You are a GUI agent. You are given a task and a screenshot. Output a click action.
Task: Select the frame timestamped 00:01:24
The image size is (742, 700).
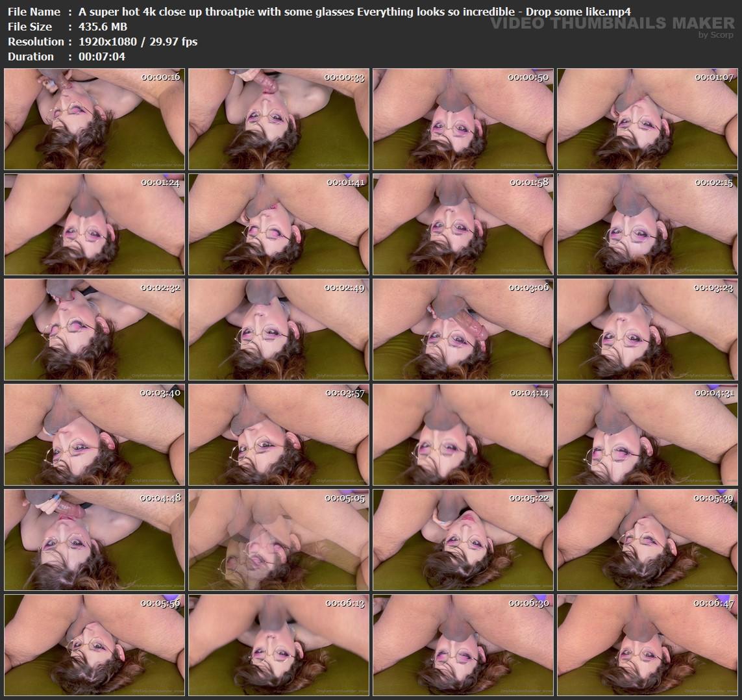point(94,225)
